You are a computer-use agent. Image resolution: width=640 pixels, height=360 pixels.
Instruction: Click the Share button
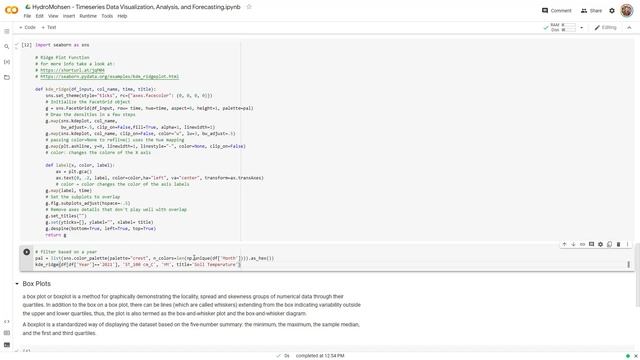tap(591, 11)
